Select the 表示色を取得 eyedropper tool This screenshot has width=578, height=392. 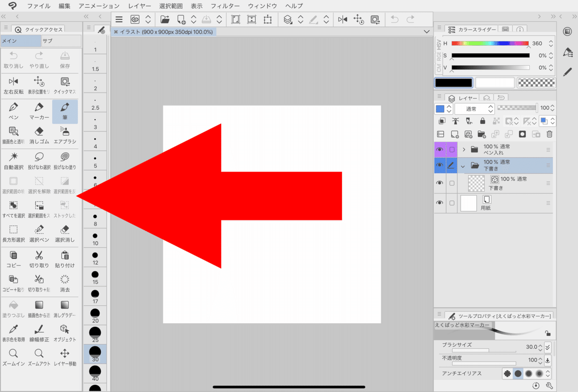tap(13, 333)
